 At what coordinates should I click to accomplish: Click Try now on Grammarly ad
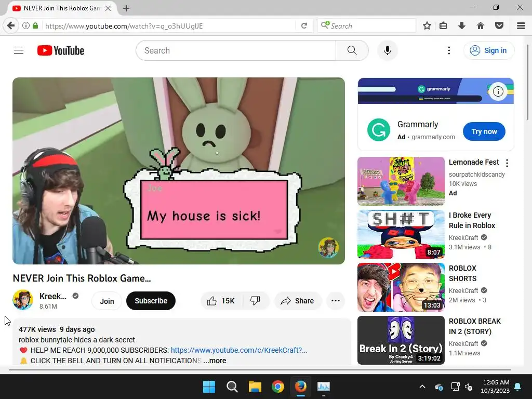point(484,131)
